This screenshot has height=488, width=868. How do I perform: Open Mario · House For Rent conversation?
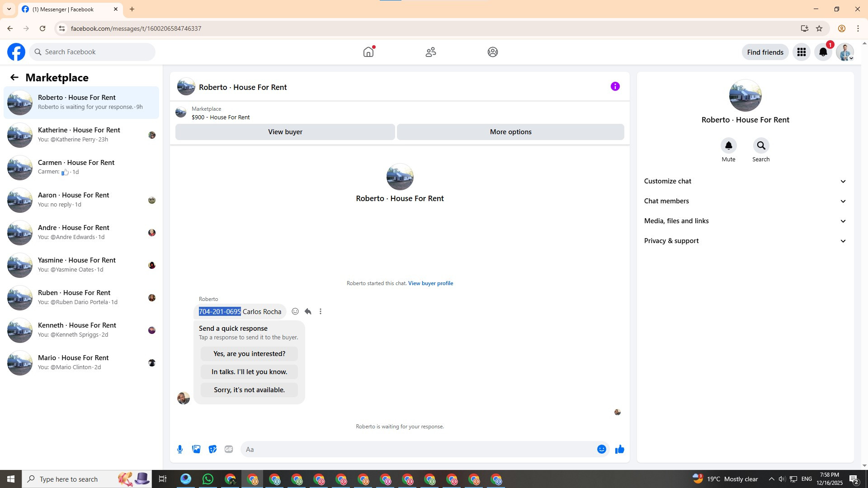(x=81, y=363)
